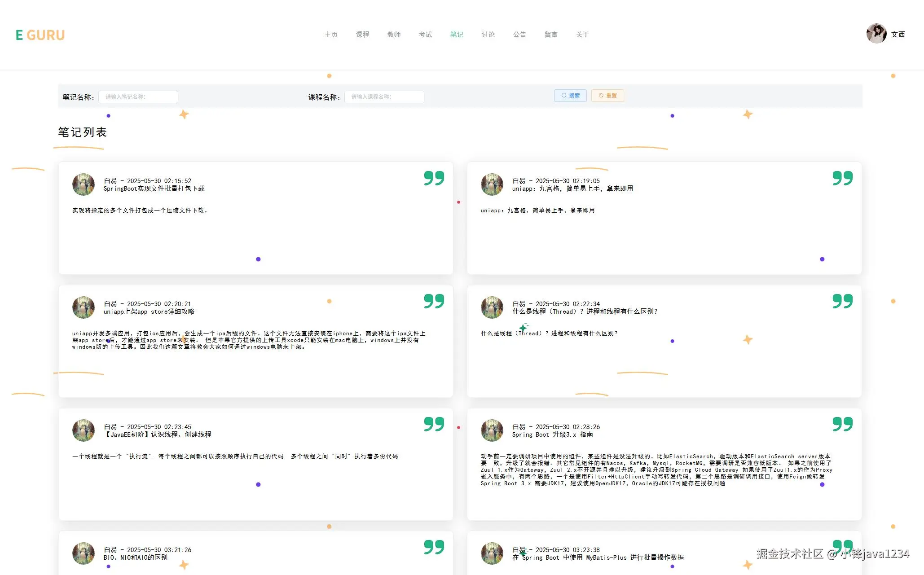
Task: Click the quote icon on uniapp 九宫格 note
Action: click(842, 178)
